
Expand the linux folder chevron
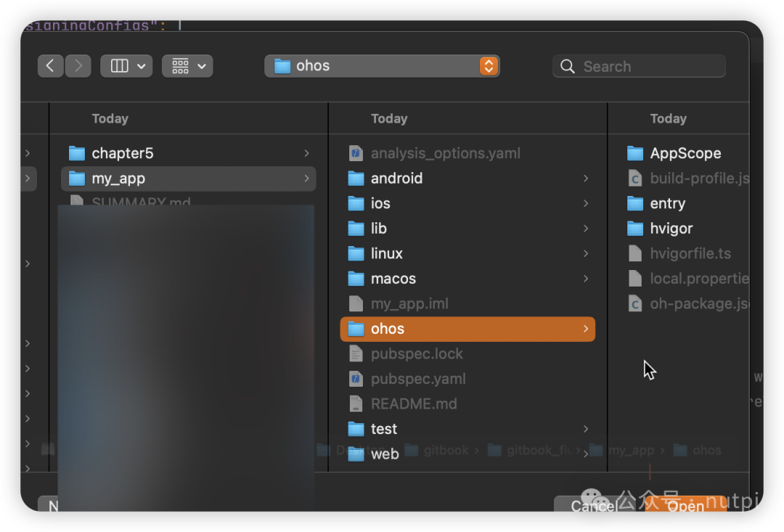click(586, 253)
